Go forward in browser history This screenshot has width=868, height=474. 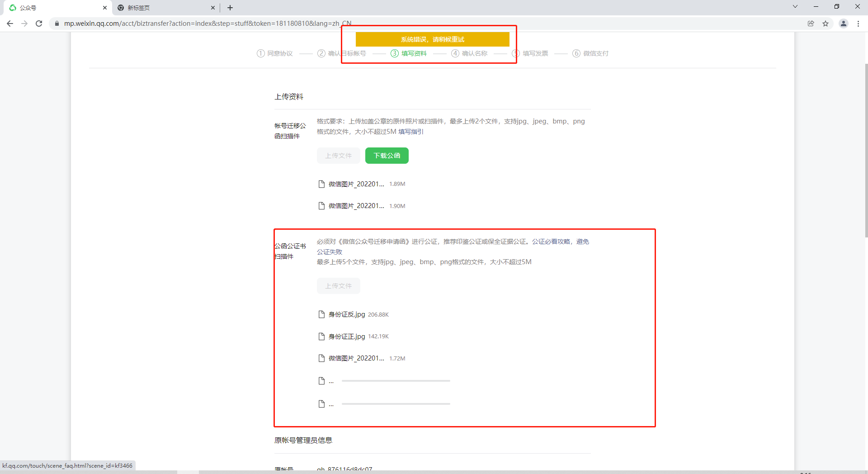[x=24, y=24]
